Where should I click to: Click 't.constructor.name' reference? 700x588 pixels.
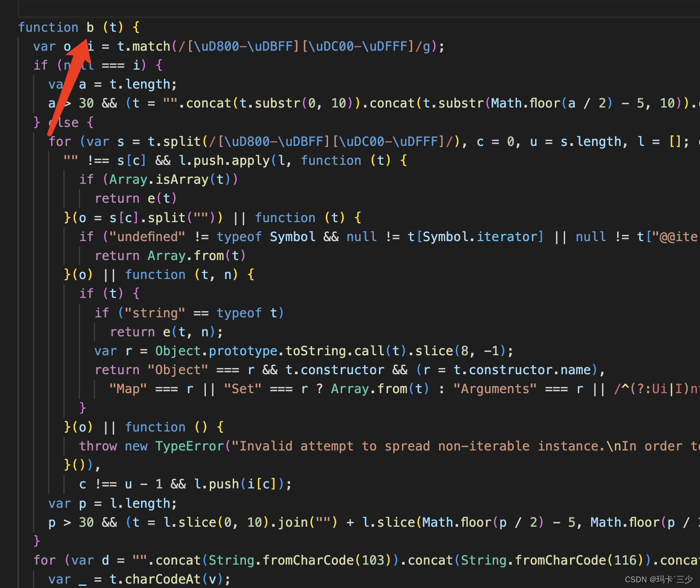[x=522, y=370]
